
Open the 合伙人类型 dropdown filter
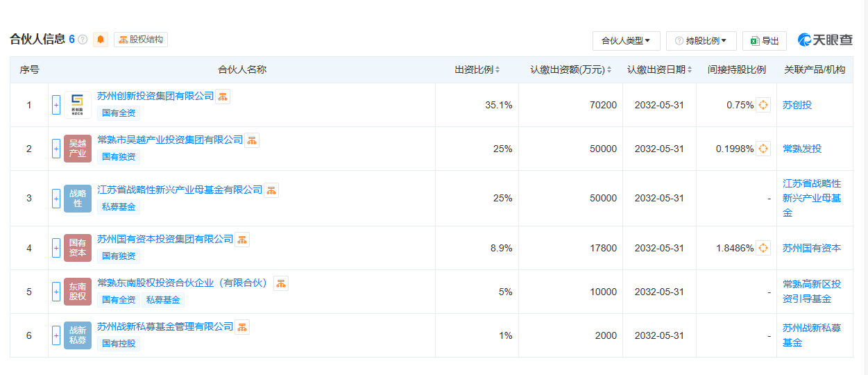626,41
